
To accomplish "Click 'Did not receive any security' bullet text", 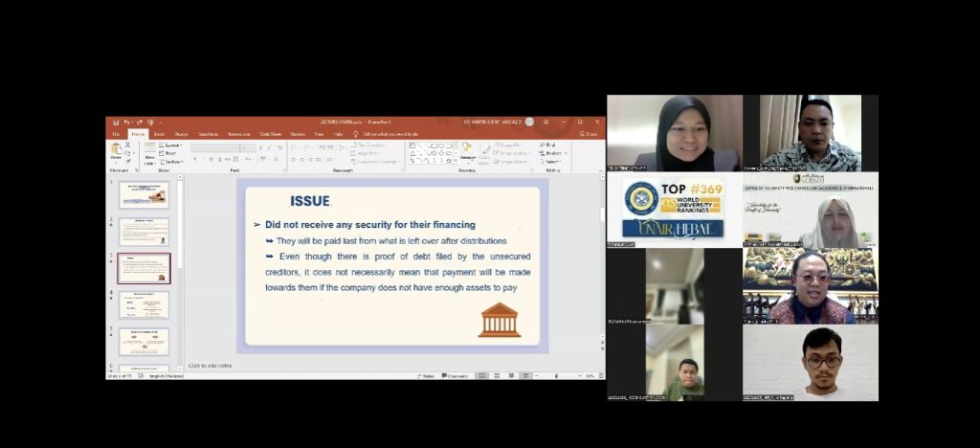I will click(x=370, y=224).
